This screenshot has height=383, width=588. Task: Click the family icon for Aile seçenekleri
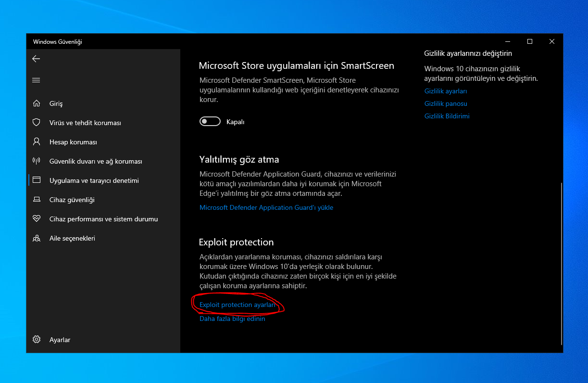click(36, 238)
